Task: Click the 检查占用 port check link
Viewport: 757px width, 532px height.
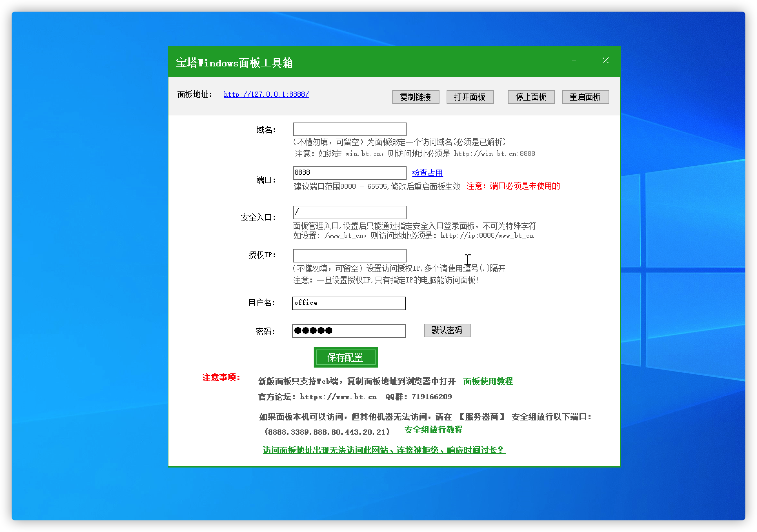Action: (x=427, y=172)
